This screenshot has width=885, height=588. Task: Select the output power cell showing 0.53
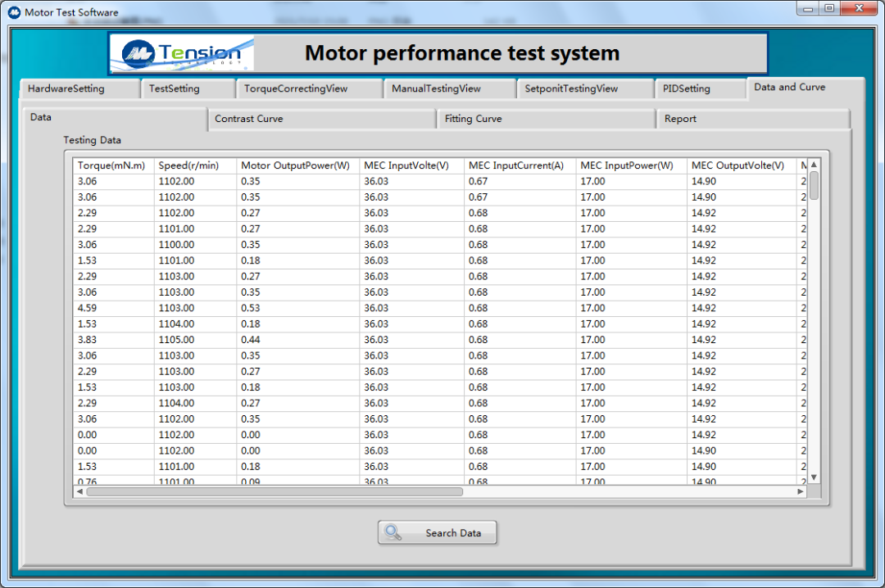click(297, 308)
